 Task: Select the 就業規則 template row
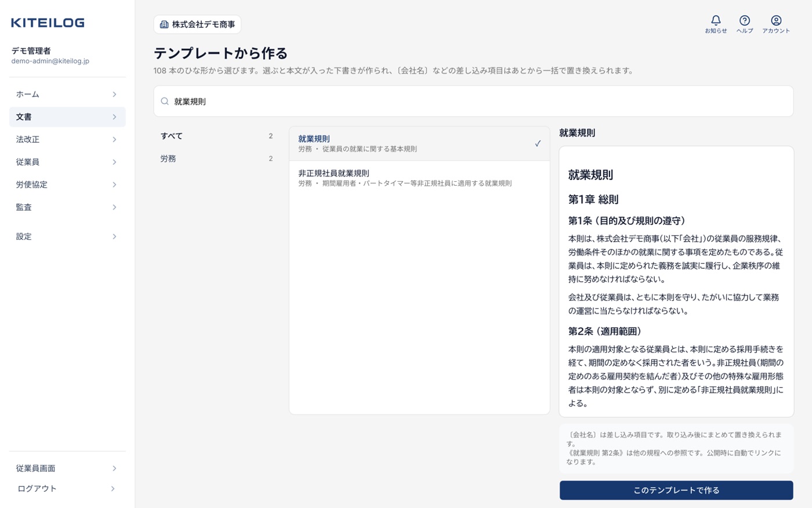tap(419, 143)
